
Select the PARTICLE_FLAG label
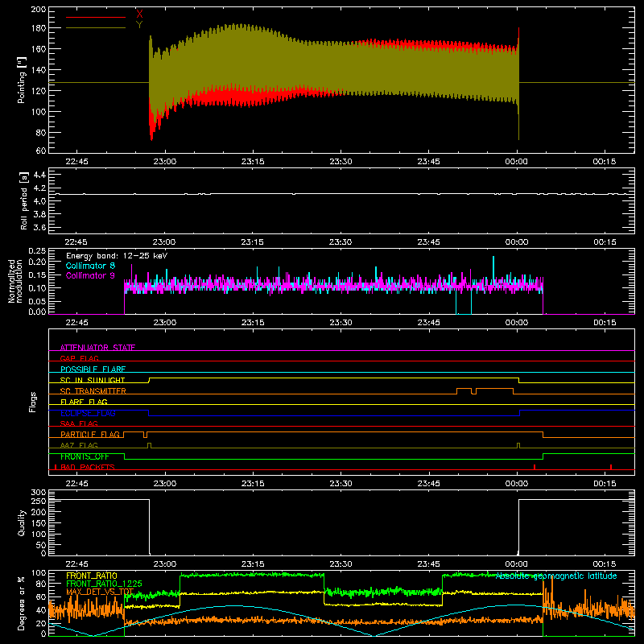90,435
